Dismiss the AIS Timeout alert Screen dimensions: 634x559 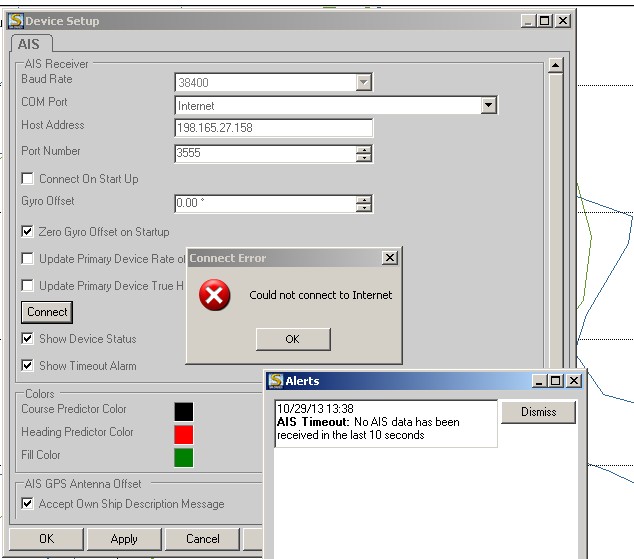[538, 412]
